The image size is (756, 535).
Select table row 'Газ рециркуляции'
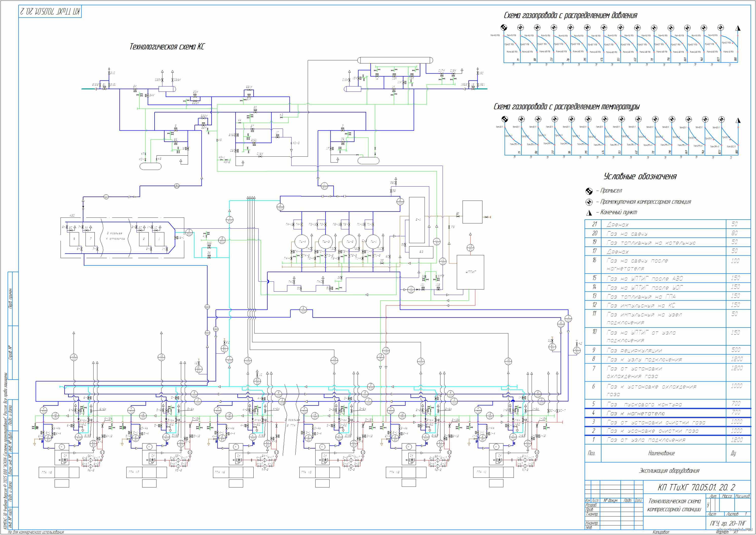tap(634, 350)
